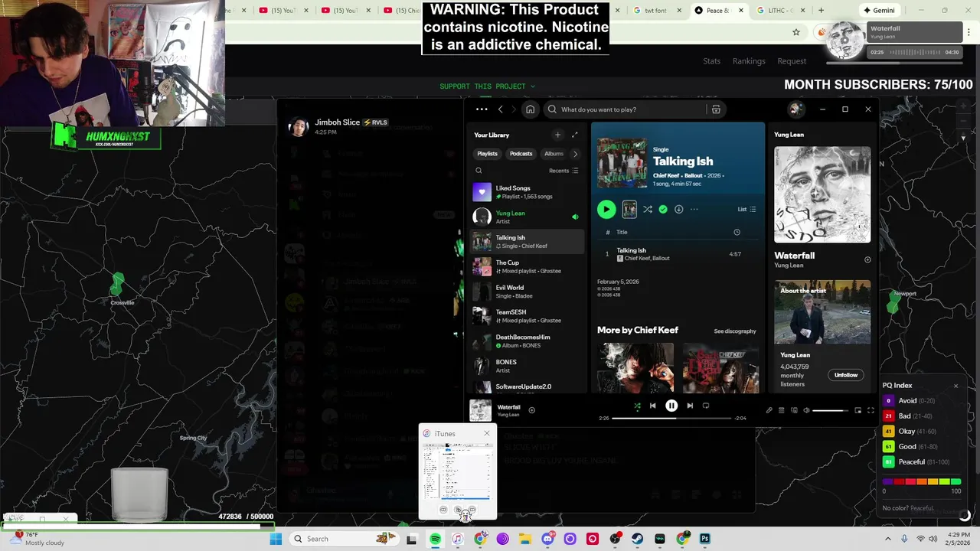The height and width of the screenshot is (551, 980).
Task: Select track row Talking Ish 4:57
Action: point(677,254)
